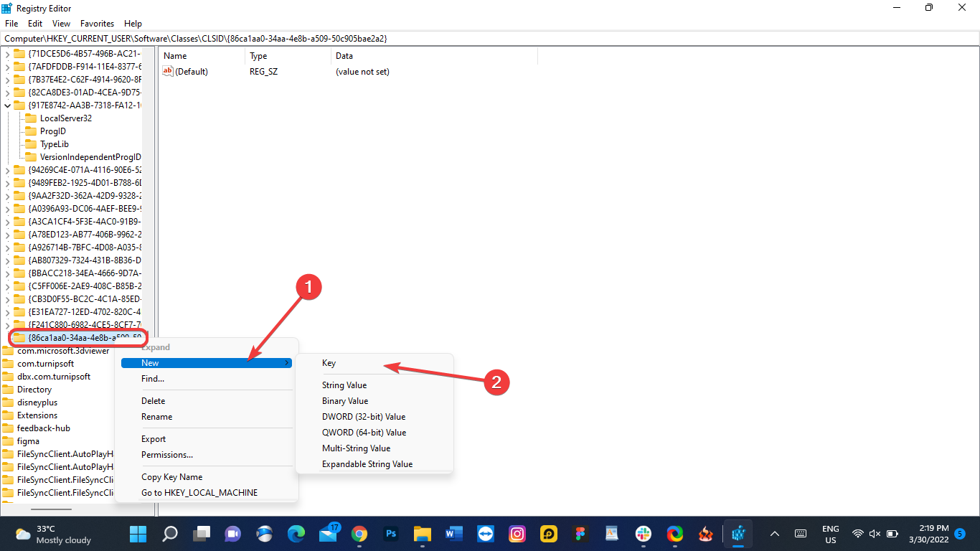Viewport: 980px width, 551px height.
Task: Collapse the {917E8742-AA3B...} key subtree
Action: point(6,105)
